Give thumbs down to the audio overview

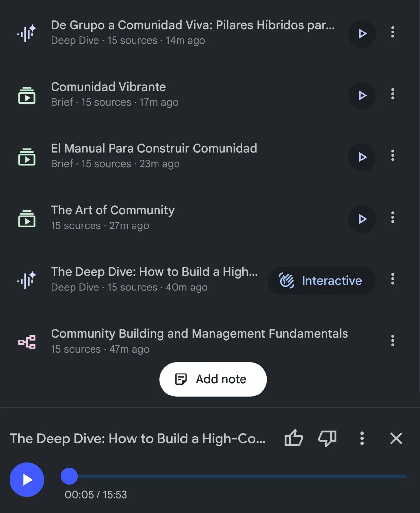[x=327, y=438]
